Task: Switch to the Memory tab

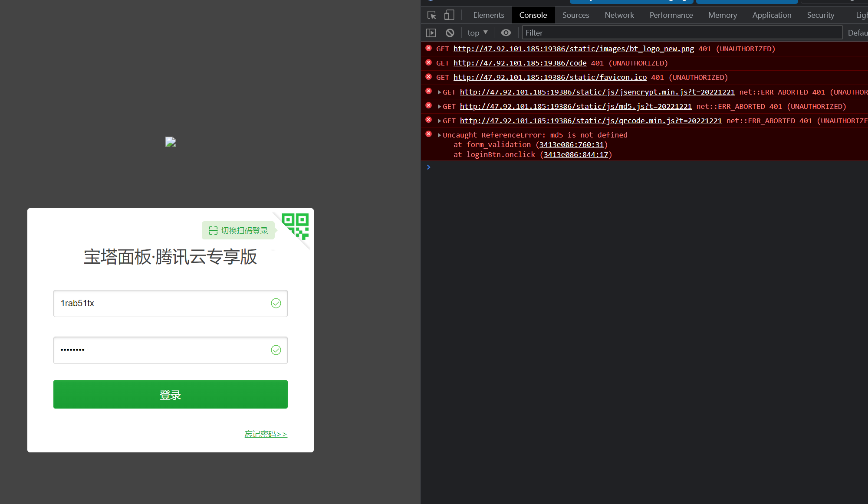Action: (x=723, y=15)
